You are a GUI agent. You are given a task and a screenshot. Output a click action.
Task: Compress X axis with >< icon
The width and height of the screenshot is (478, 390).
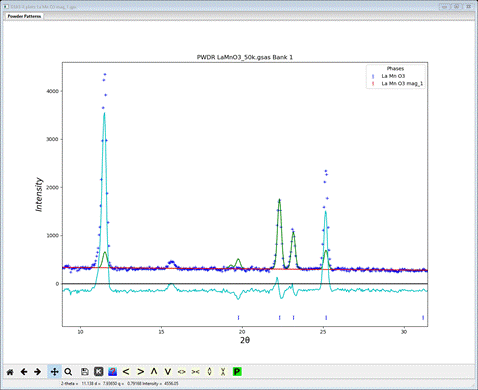[195, 372]
